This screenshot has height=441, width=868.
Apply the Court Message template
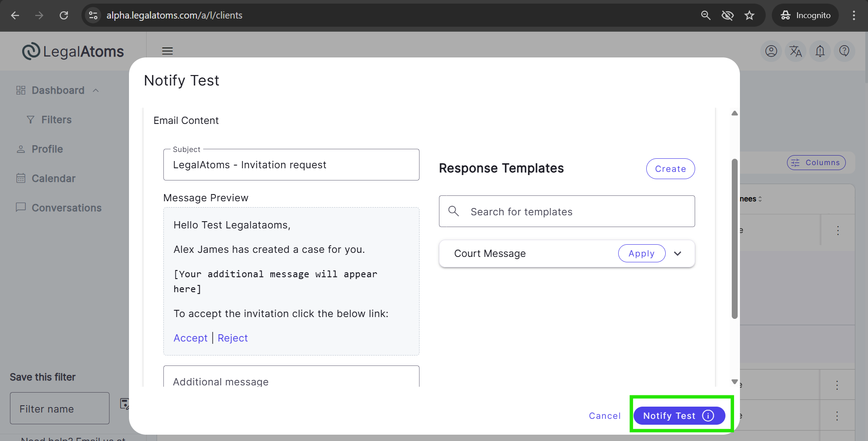(641, 254)
